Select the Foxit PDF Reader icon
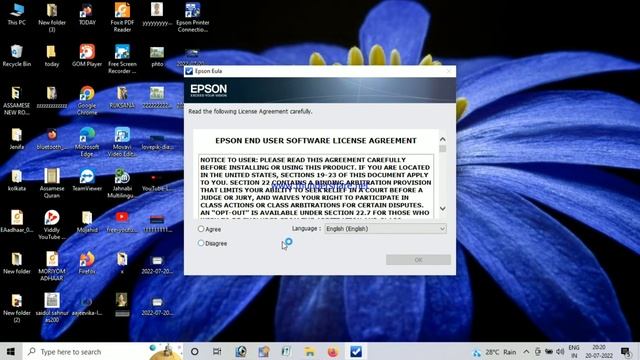Image resolution: width=640 pixels, height=360 pixels. coord(122,18)
